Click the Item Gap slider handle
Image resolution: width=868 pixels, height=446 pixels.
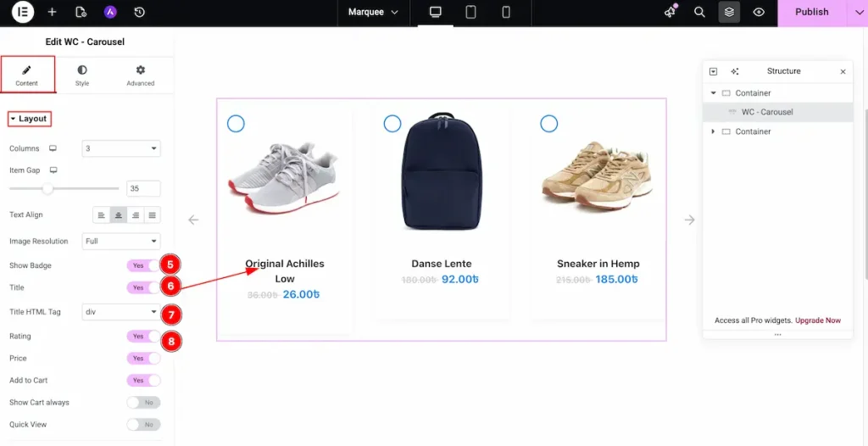tap(48, 188)
